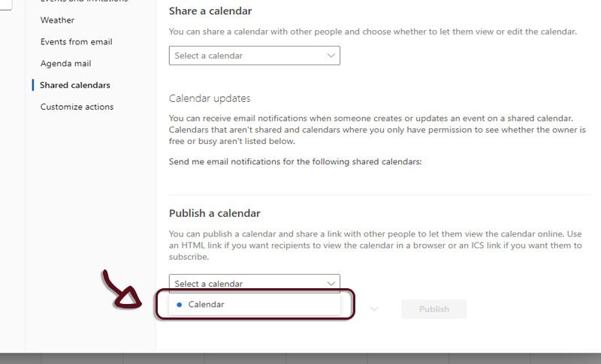601x364 pixels.
Task: Expand the Publish a calendar selection box
Action: click(x=254, y=283)
